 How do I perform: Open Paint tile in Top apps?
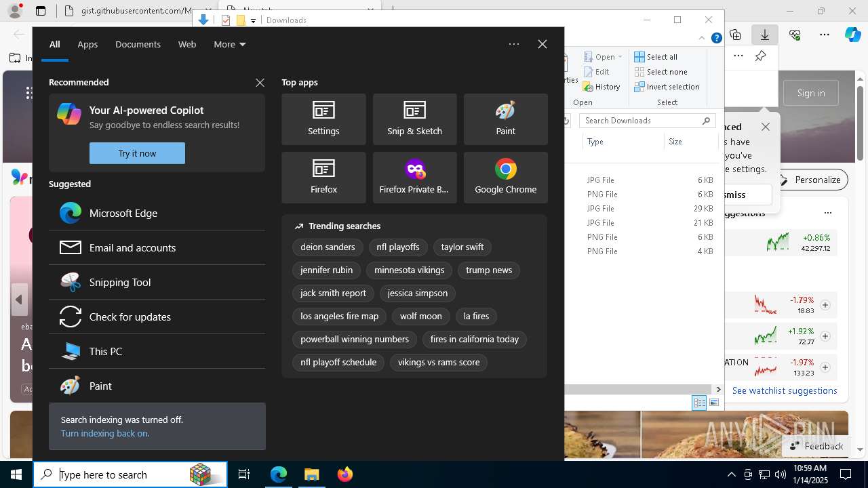[x=505, y=119]
